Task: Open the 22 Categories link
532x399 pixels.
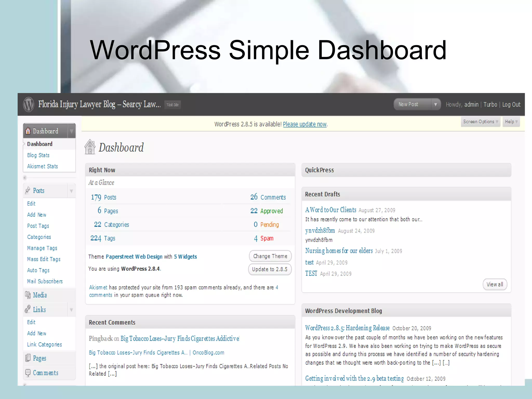Action: point(111,224)
